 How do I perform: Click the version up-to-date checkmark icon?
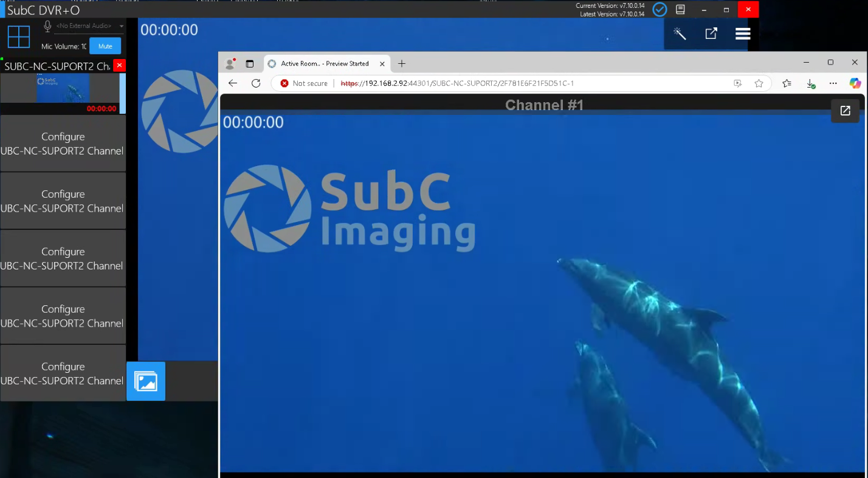pos(660,10)
